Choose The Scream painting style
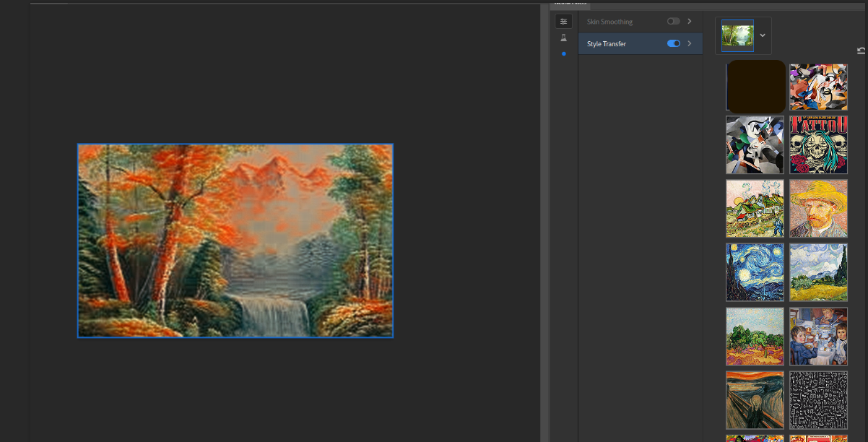Screen dimensions: 868x442 coord(755,399)
